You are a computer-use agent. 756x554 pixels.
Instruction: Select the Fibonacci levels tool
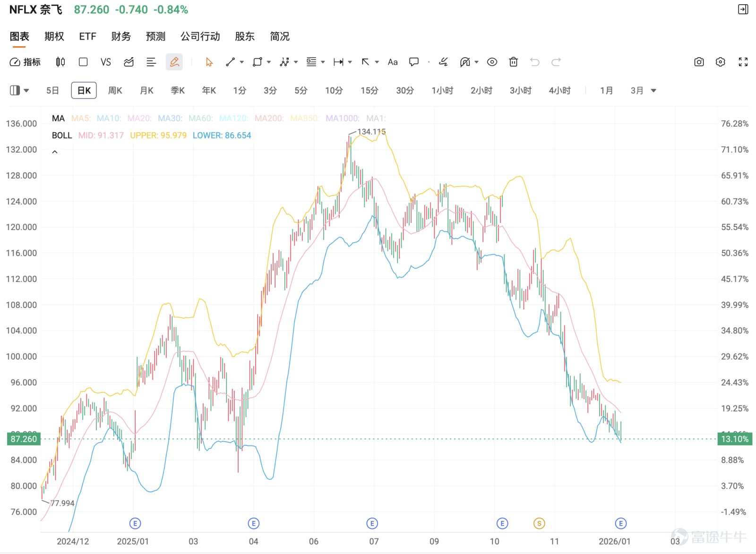click(x=311, y=62)
